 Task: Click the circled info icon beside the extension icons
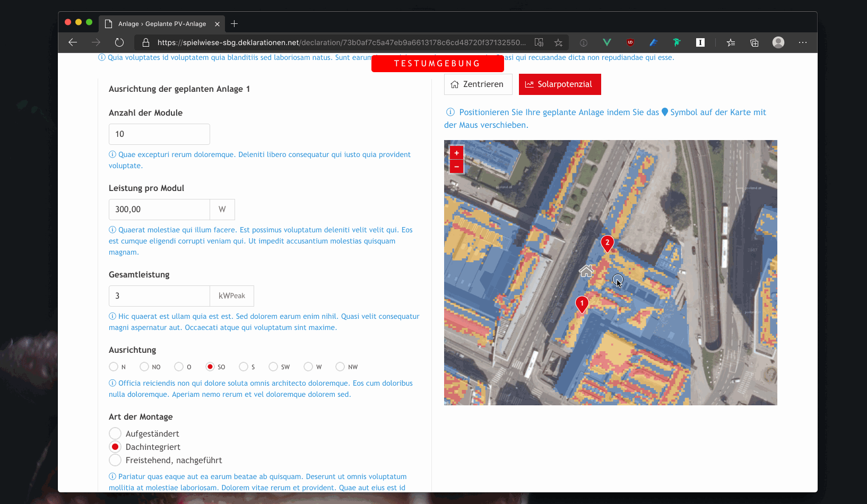tap(584, 42)
